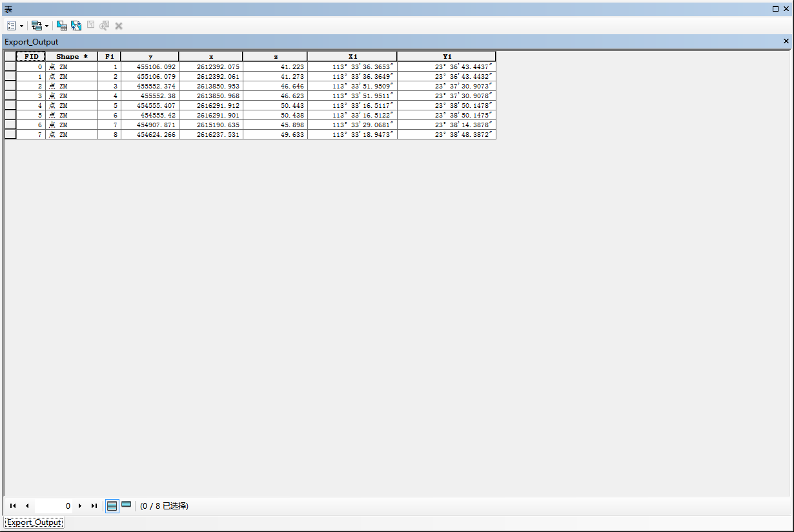The width and height of the screenshot is (794, 532).
Task: Select row with FID 3 using row selector
Action: 10,96
